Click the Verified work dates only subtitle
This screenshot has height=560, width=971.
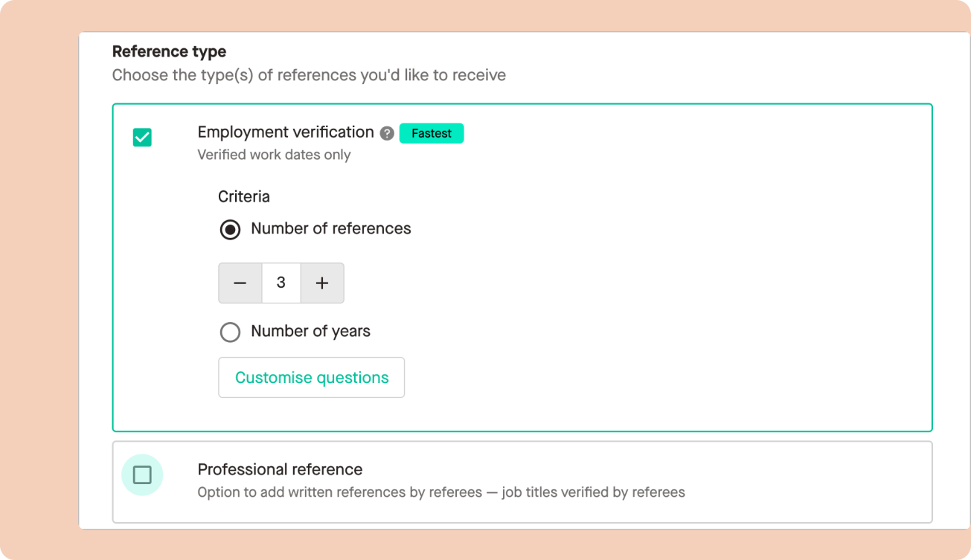(274, 155)
